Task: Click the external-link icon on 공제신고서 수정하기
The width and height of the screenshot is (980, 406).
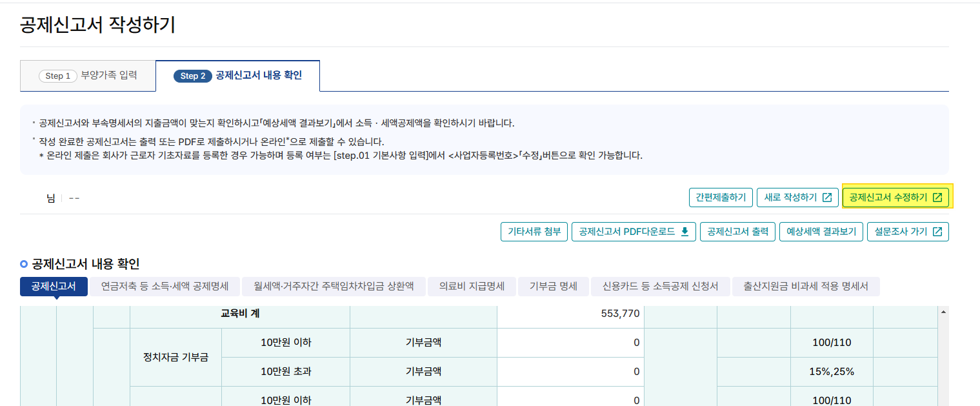Action: click(x=937, y=198)
